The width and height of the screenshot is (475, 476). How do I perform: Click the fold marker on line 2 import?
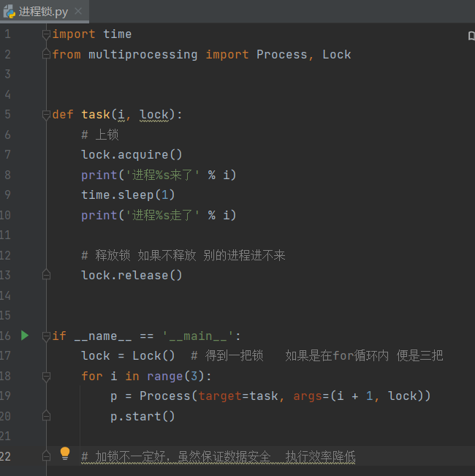46,55
